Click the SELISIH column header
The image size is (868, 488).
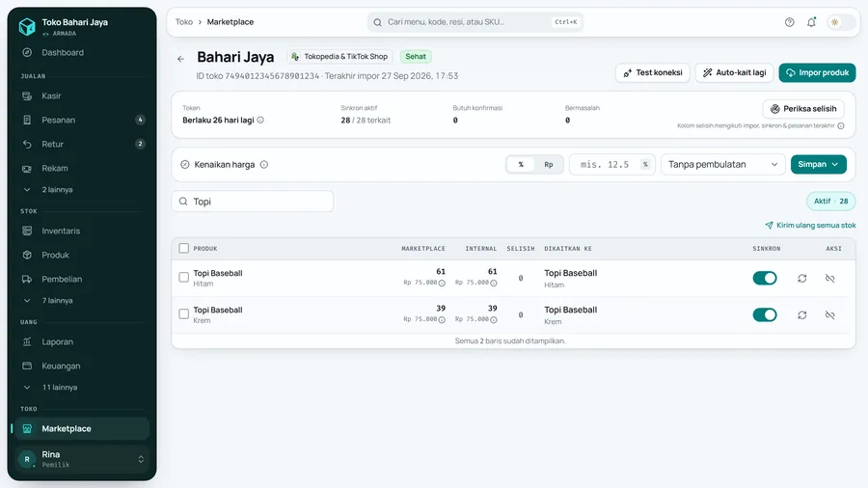pyautogui.click(x=521, y=249)
